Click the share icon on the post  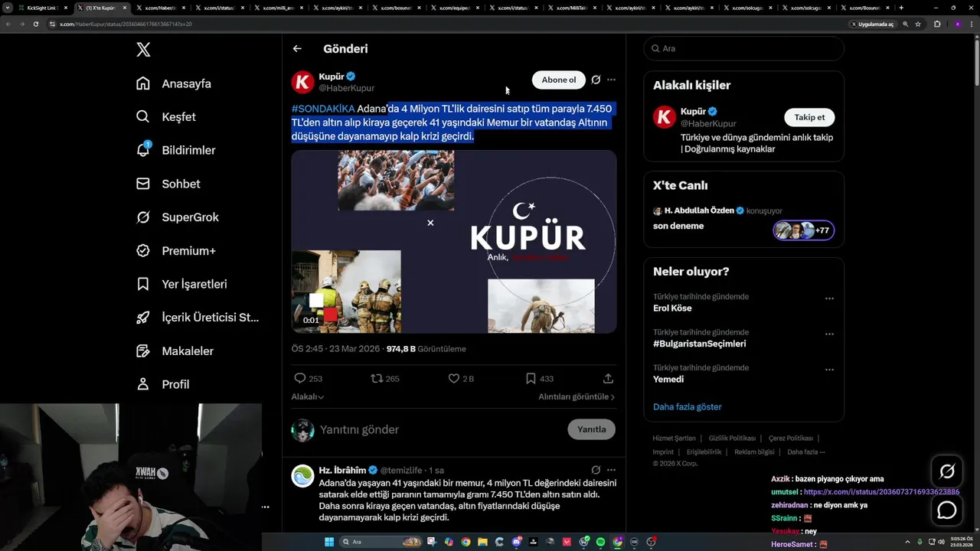(608, 378)
